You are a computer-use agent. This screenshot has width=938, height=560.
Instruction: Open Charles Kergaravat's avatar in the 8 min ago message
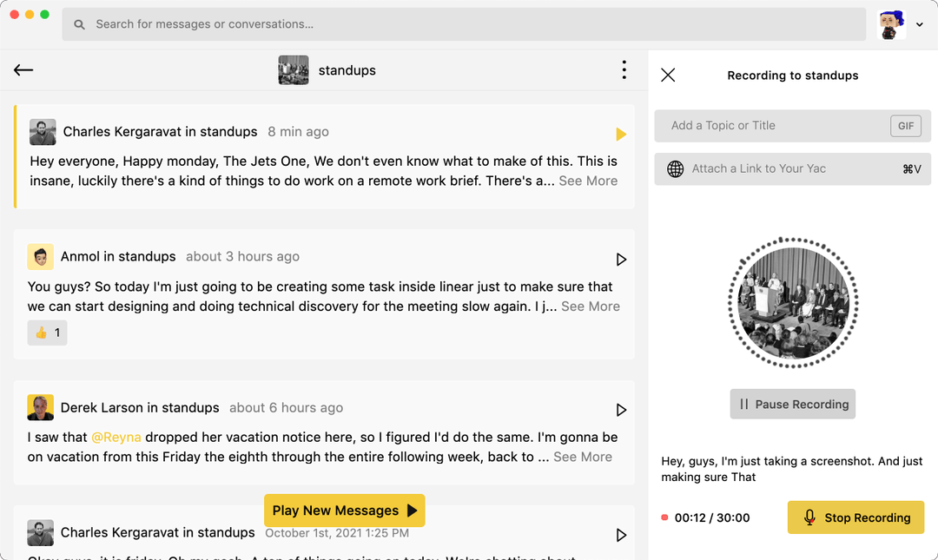coord(43,132)
